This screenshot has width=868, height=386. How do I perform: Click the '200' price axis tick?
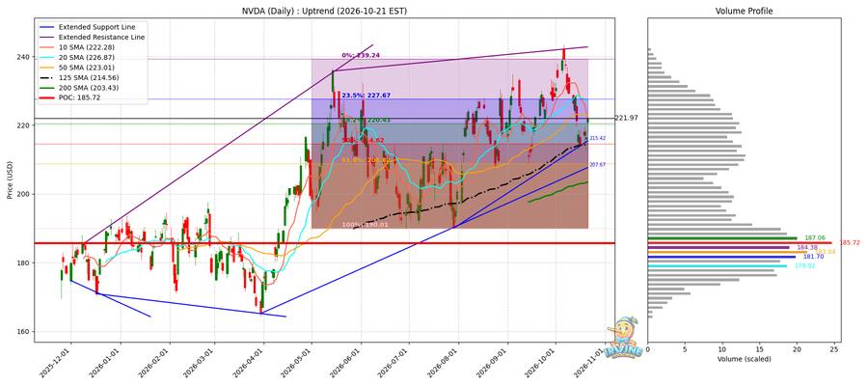[x=23, y=194]
